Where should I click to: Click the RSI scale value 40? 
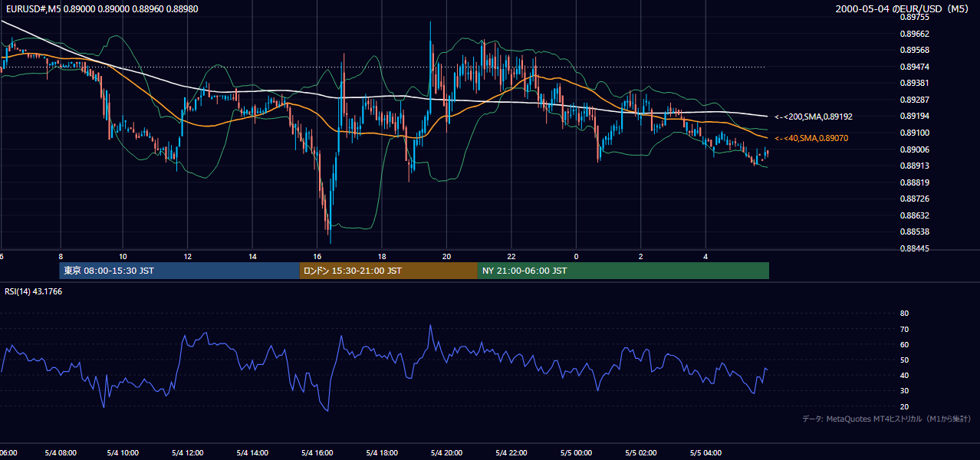(x=904, y=375)
